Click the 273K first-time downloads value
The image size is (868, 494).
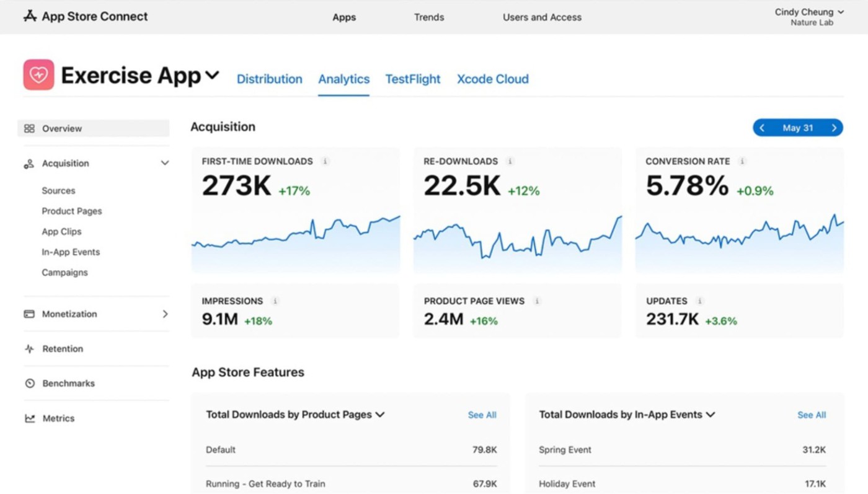pos(236,185)
